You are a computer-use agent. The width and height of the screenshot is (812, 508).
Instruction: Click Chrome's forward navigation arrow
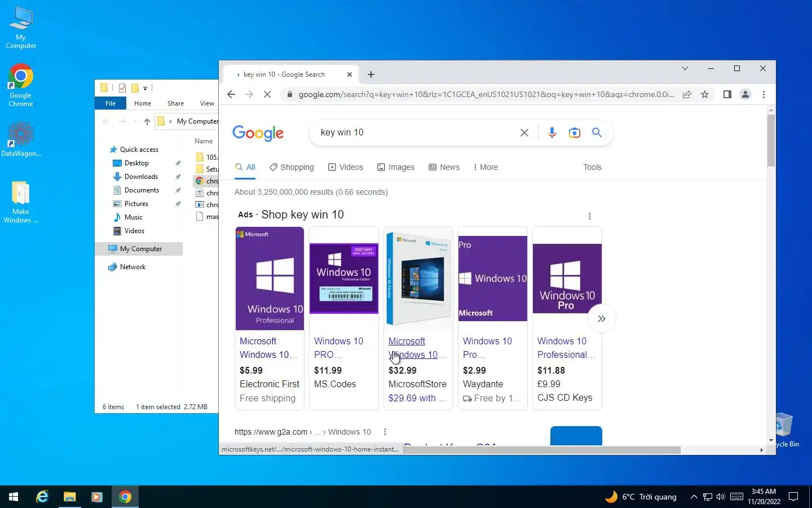point(249,94)
